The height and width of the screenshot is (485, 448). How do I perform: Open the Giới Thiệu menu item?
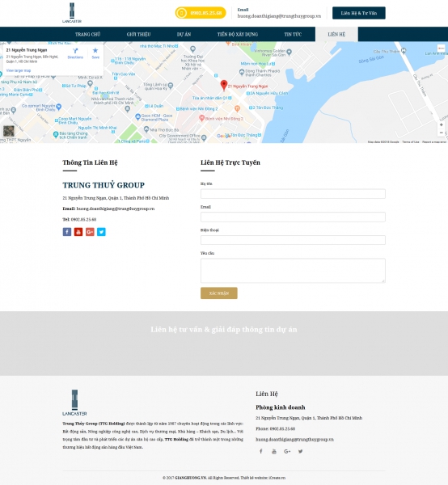(138, 34)
